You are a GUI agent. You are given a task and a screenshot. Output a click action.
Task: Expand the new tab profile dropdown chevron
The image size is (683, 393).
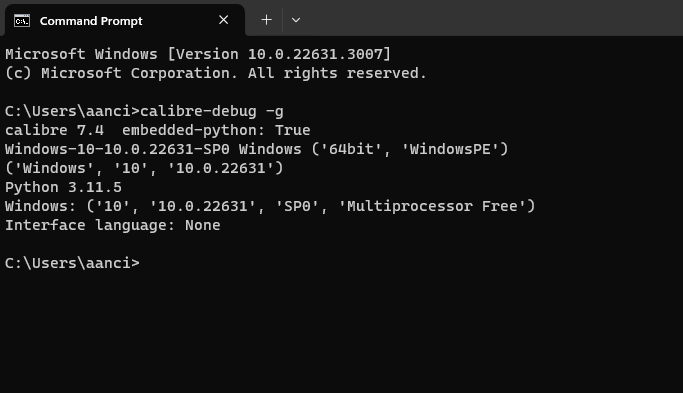(296, 20)
